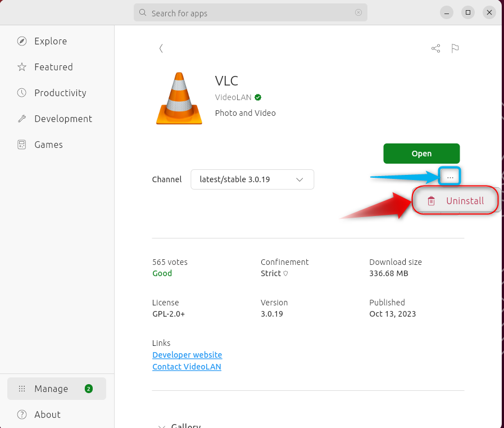Viewport: 504px width, 428px height.
Task: Click the trash icon in Uninstall
Action: (431, 201)
